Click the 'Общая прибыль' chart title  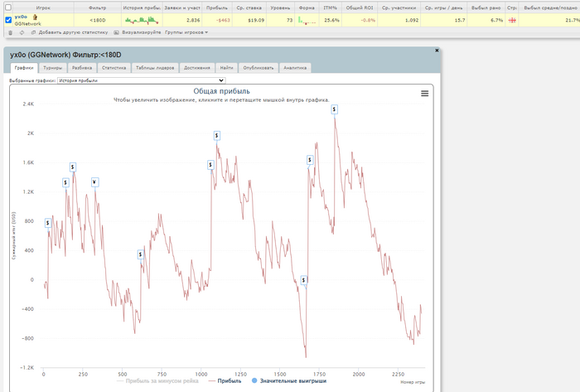(221, 91)
